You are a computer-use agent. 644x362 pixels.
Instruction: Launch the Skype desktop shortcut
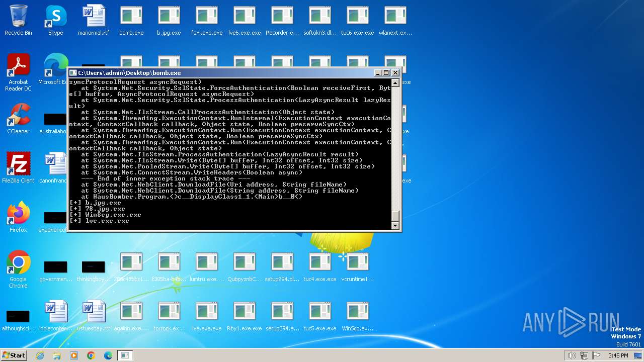click(x=56, y=21)
